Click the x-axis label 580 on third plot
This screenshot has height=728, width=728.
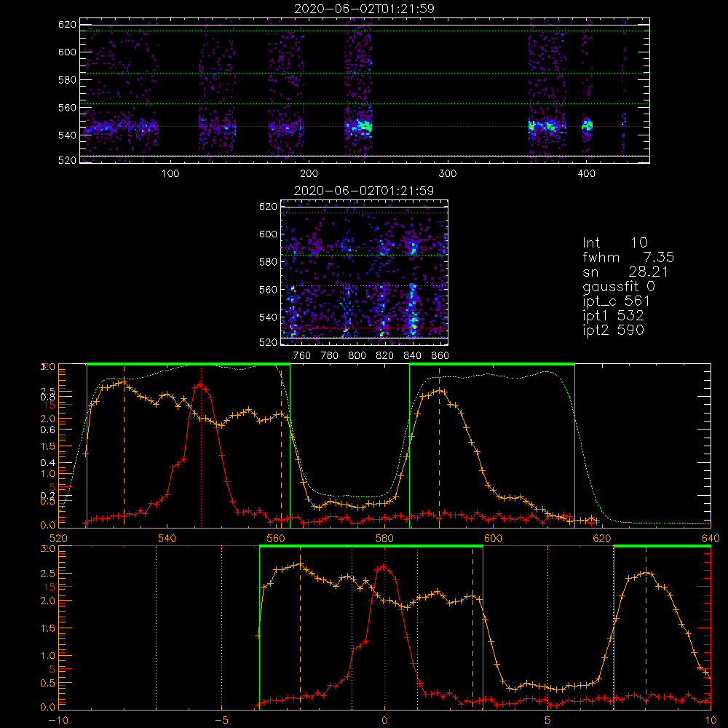[384, 538]
